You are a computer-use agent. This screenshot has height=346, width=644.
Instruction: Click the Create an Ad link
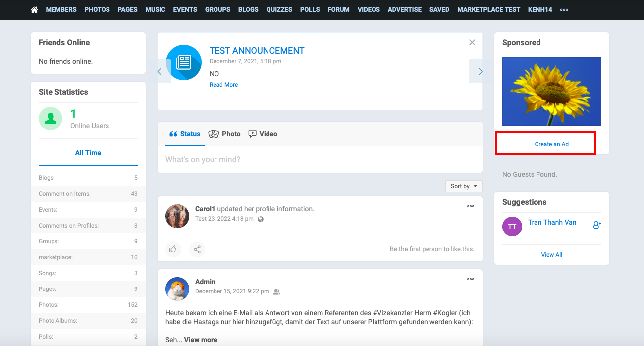point(552,144)
